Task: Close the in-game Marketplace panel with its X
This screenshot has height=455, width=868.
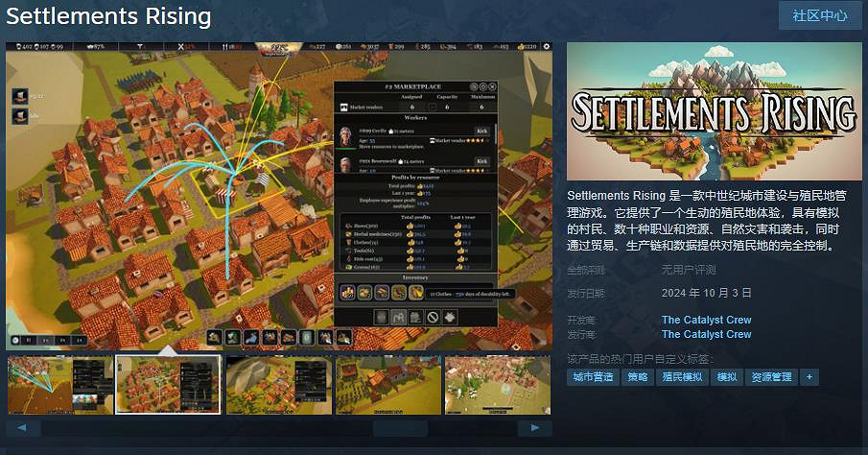Action: (492, 86)
